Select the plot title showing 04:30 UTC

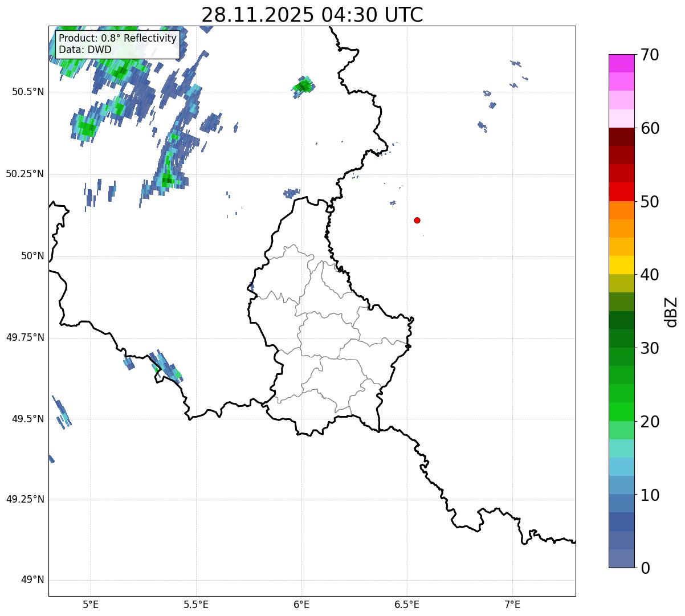pyautogui.click(x=312, y=14)
